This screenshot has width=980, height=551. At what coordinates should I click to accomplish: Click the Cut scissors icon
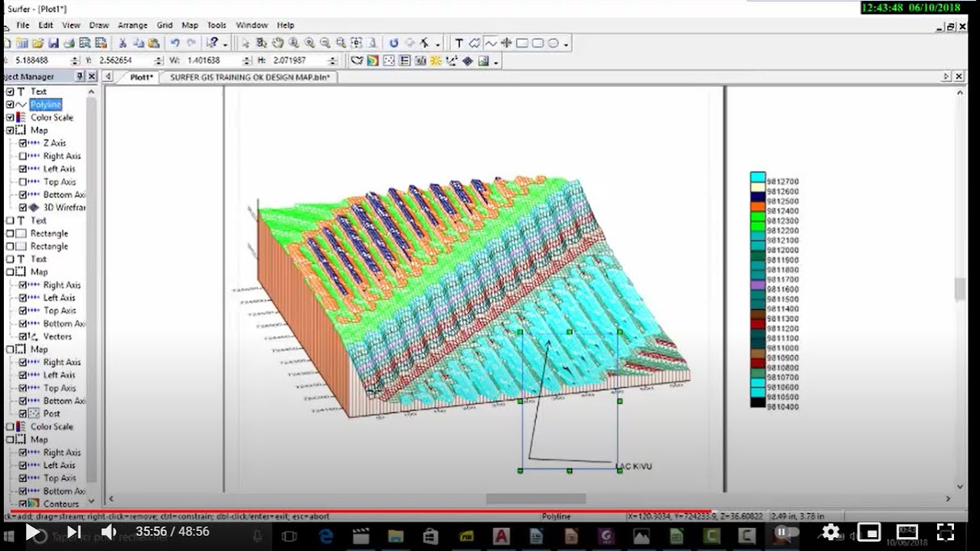pos(122,44)
